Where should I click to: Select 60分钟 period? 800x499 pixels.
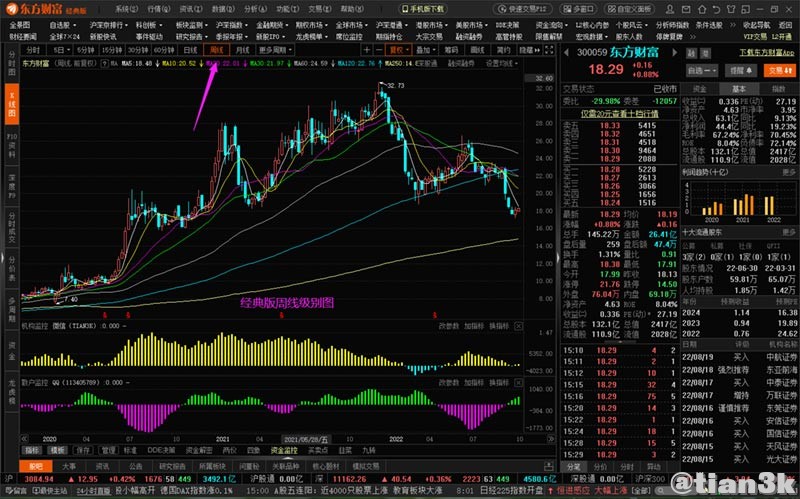point(164,49)
